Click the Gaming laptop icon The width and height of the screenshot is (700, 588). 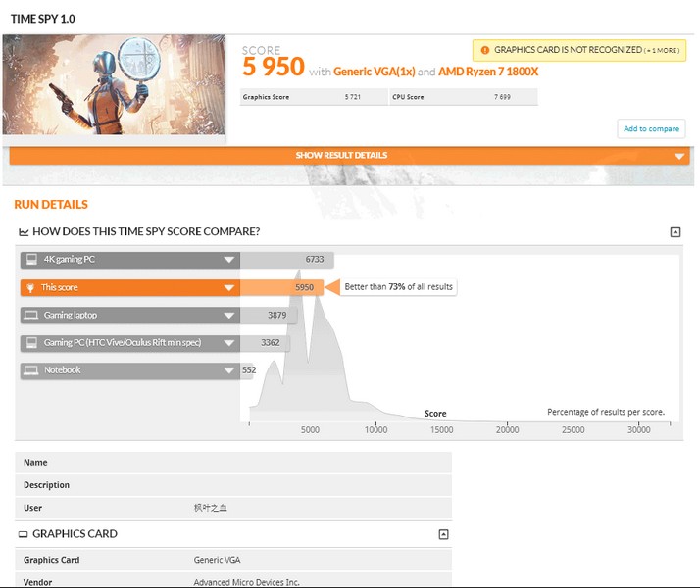31,316
